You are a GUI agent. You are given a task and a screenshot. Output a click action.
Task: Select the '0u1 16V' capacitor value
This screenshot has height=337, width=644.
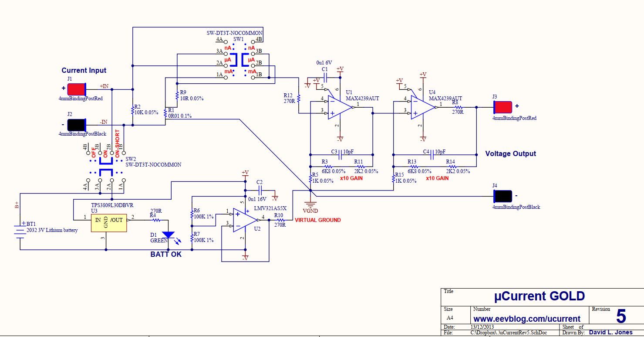point(258,199)
